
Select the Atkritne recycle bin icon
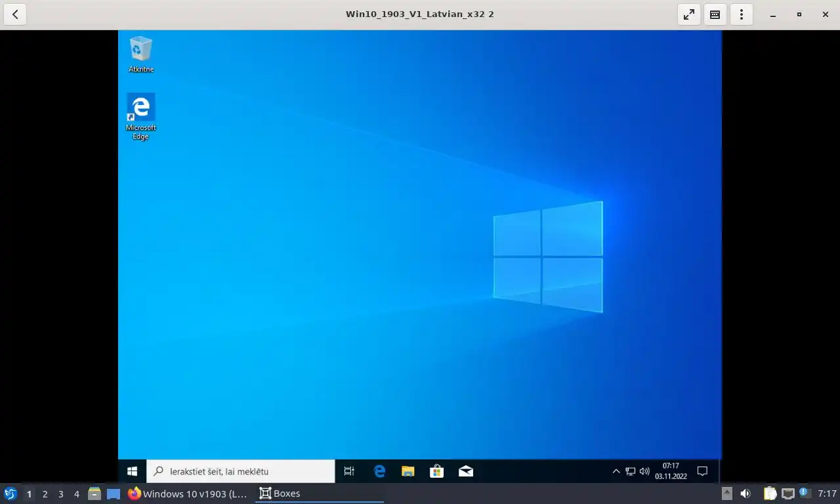141,54
